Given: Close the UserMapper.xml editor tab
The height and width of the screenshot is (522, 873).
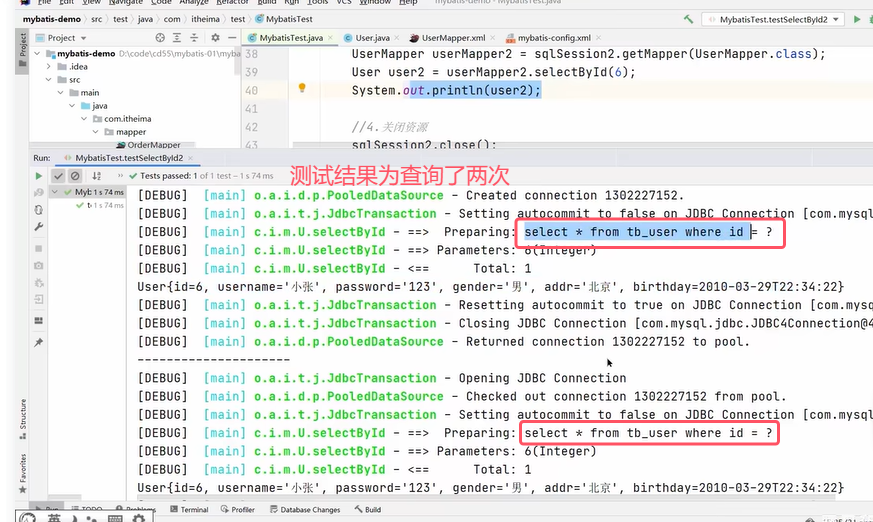Looking at the screenshot, I should [x=493, y=38].
